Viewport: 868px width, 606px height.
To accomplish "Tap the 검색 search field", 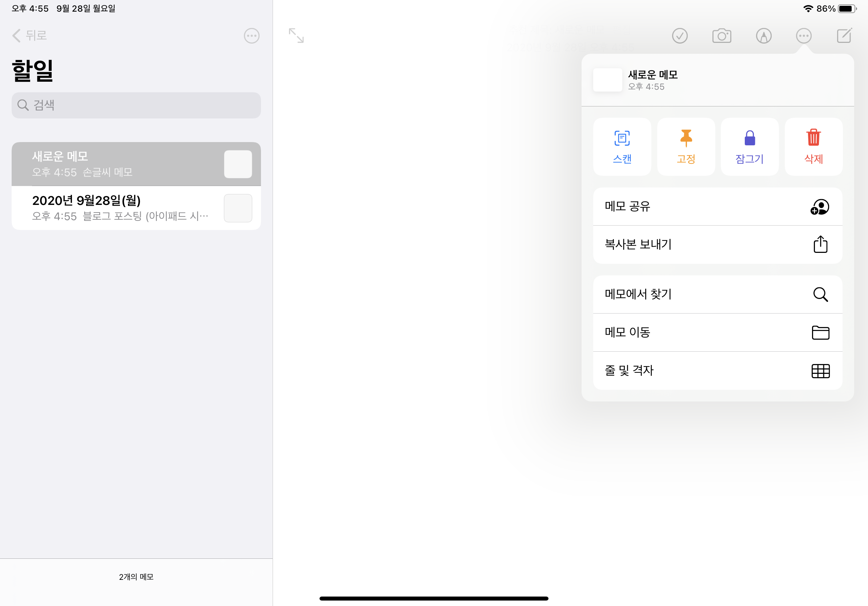I will coord(136,105).
